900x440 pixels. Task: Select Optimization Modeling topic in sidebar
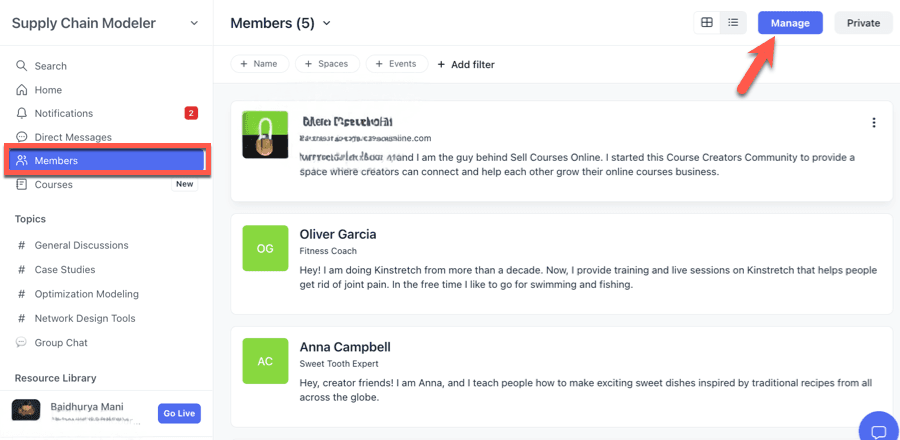(x=86, y=294)
